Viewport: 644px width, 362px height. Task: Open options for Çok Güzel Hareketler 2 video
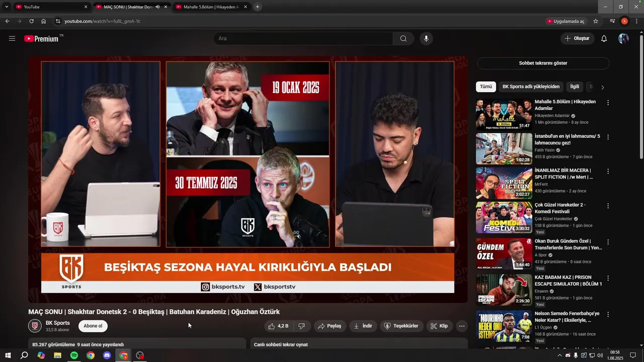[608, 206]
